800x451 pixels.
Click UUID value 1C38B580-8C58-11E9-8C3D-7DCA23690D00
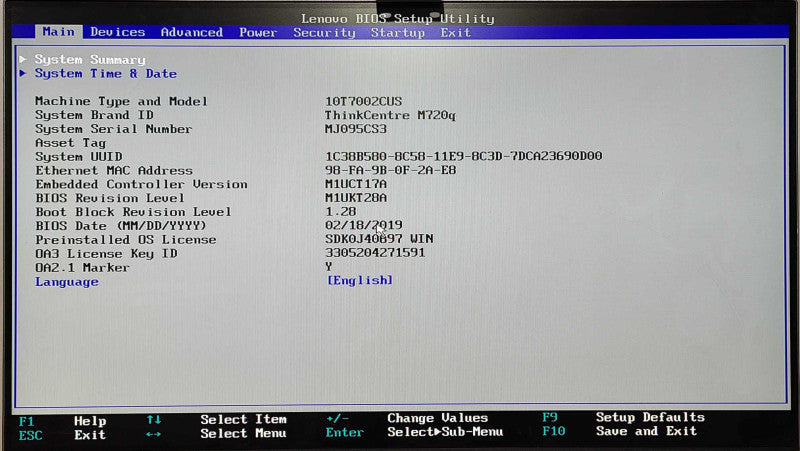click(464, 156)
